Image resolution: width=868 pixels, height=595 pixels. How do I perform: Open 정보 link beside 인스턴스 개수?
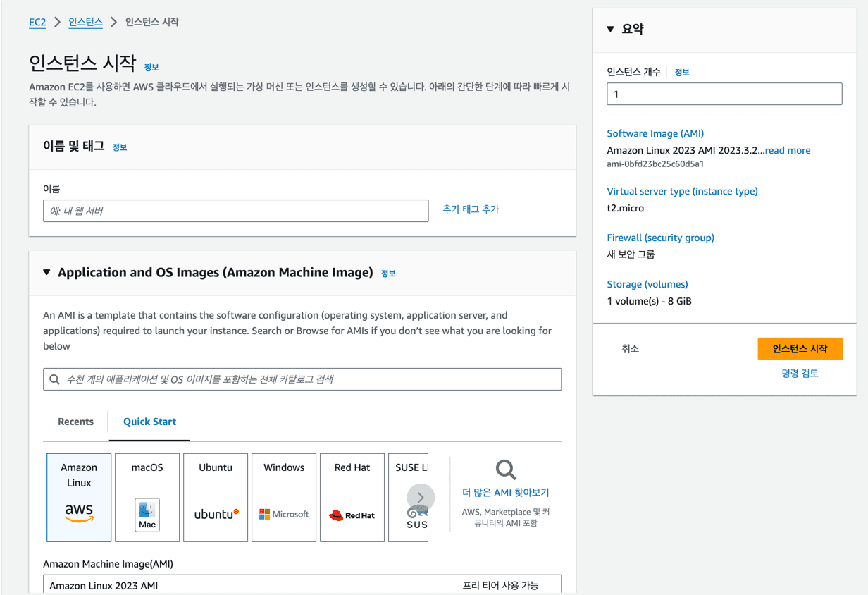pos(682,72)
